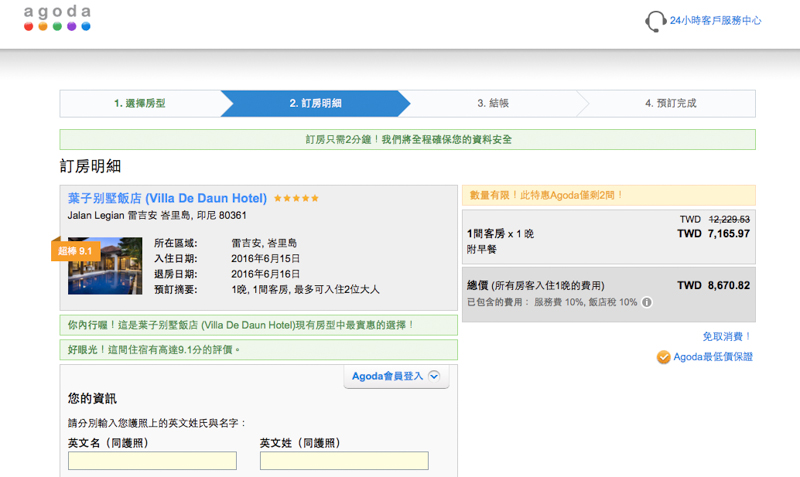The width and height of the screenshot is (800, 477).
Task: Click the 您的資訊 section heading
Action: [x=92, y=398]
